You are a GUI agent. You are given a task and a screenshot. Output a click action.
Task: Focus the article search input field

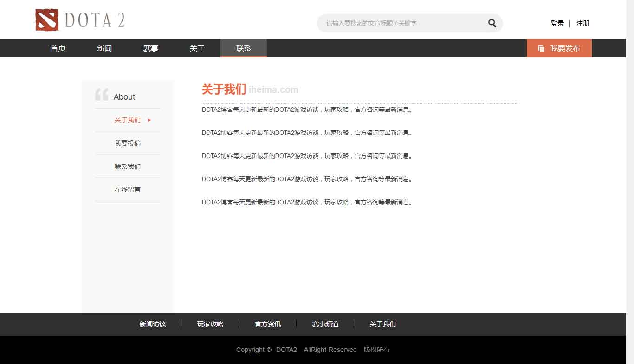(x=401, y=23)
